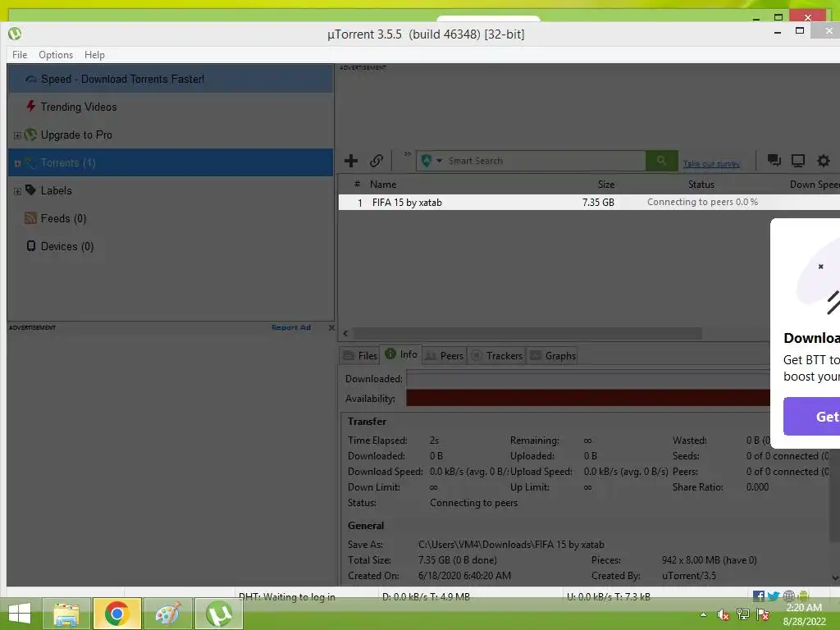Viewport: 840px width, 630px height.
Task: Close the BTT popup with small x
Action: coord(820,267)
